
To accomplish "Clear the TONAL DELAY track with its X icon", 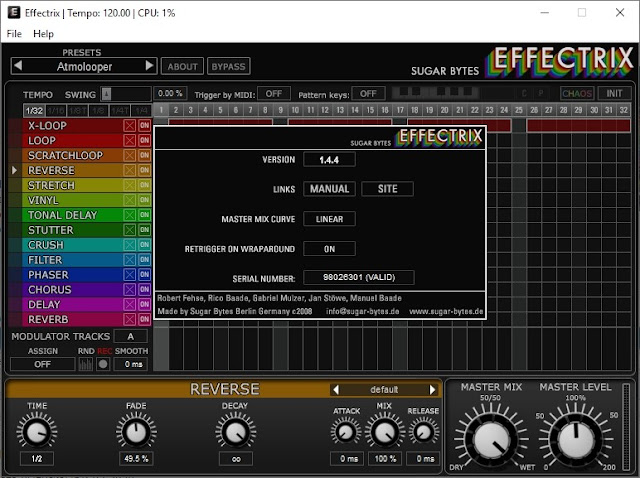I will pos(130,215).
